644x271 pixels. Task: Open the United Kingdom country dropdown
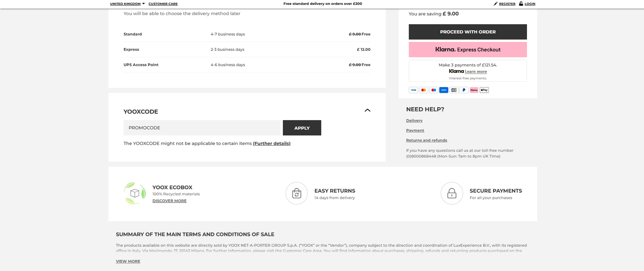click(127, 4)
